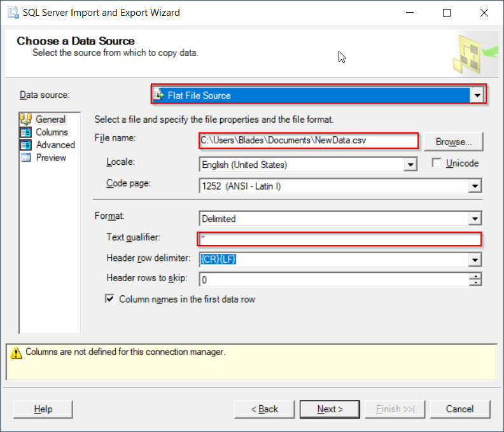Screen dimensions: 504x432
Task: Open the Format dropdown arrow
Action: pos(475,219)
